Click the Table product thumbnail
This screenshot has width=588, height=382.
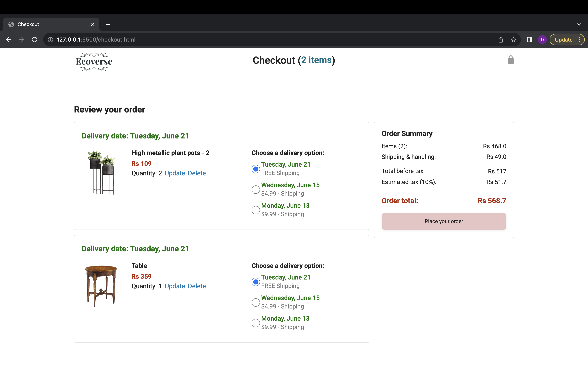(101, 286)
